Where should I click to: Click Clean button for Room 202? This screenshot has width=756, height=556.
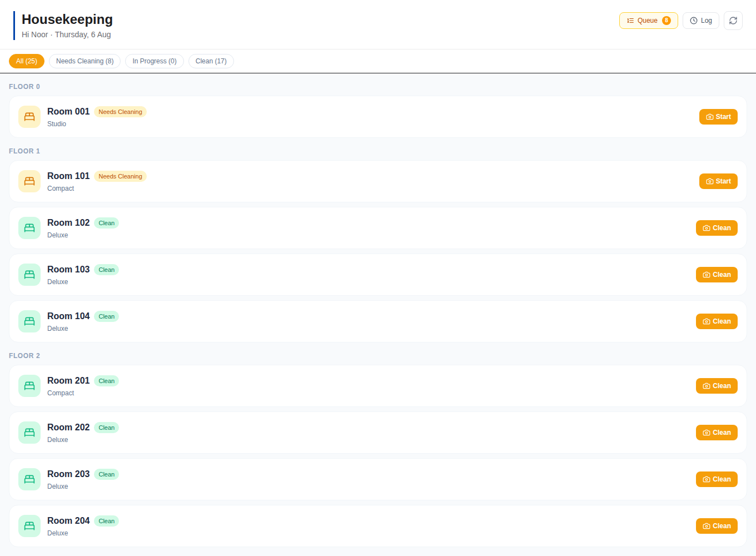717,433
